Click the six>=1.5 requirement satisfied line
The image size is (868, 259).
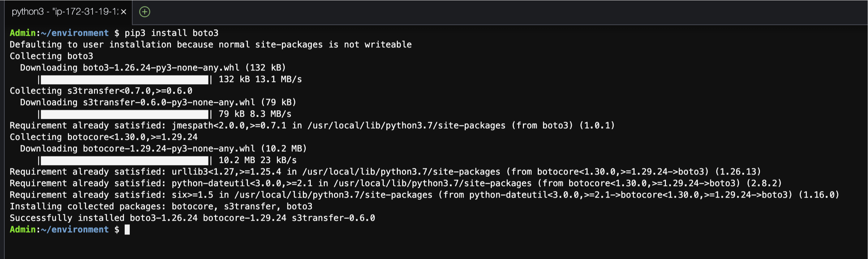[x=424, y=195]
